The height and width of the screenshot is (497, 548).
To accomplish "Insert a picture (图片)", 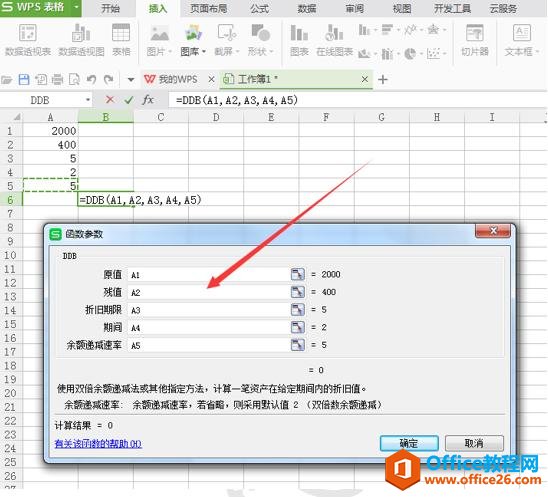I will click(x=159, y=40).
